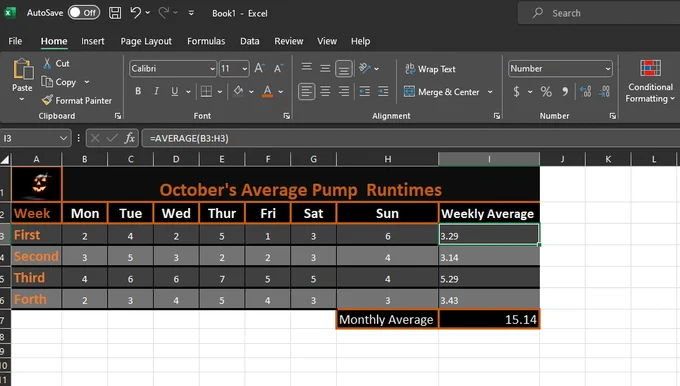Apply comma style format
The image size is (680, 386).
pos(565,92)
